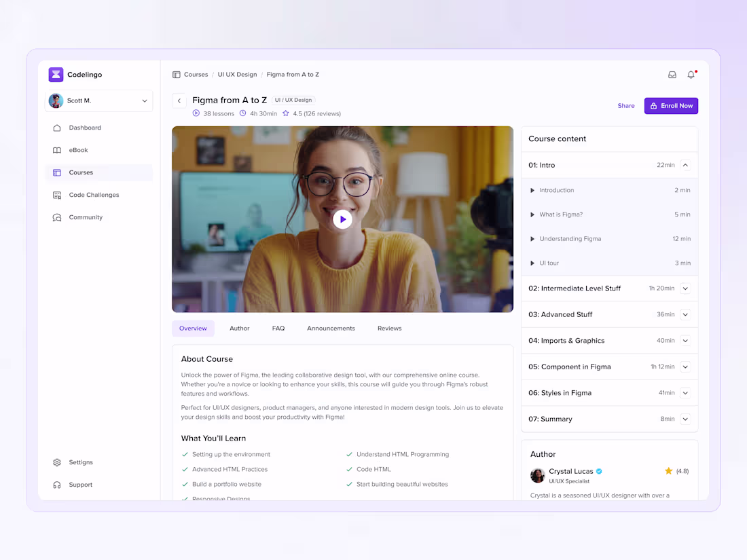This screenshot has height=560, width=747.
Task: Expand the 07: Summary section
Action: coord(685,419)
